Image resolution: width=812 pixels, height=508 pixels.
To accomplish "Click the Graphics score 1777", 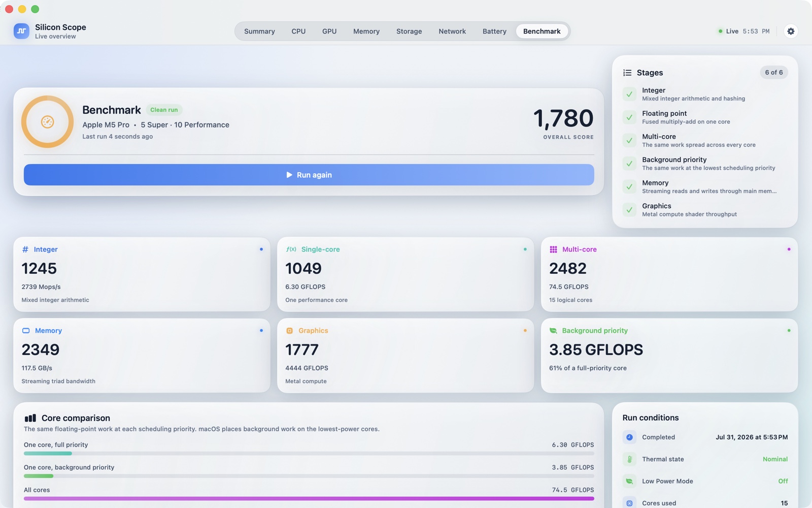I will pyautogui.click(x=302, y=350).
